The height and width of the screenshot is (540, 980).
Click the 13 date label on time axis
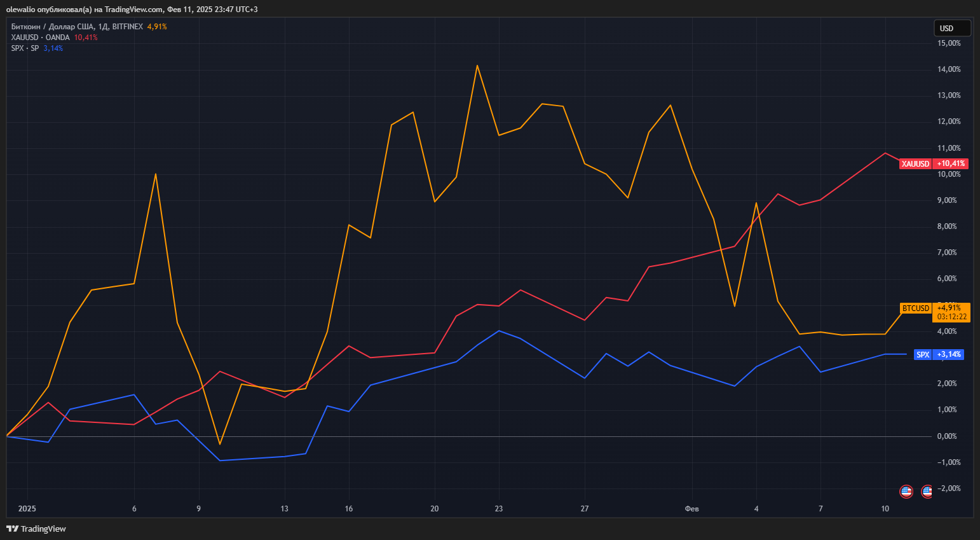284,509
